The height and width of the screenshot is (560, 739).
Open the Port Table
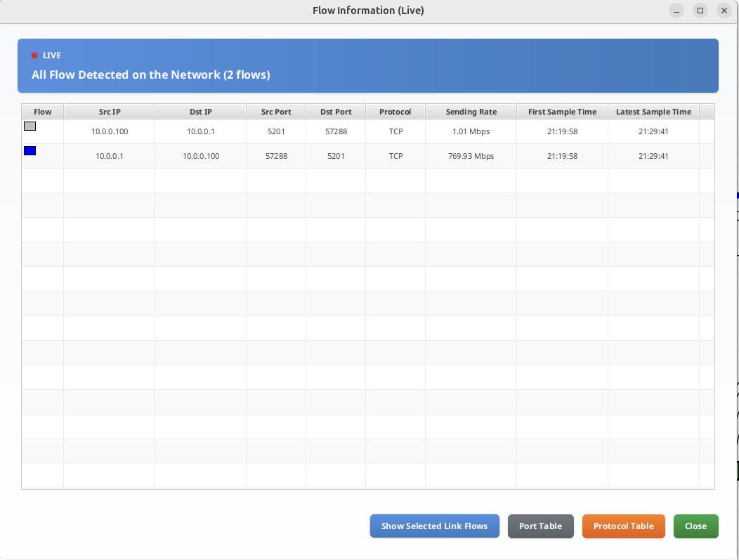coord(540,526)
